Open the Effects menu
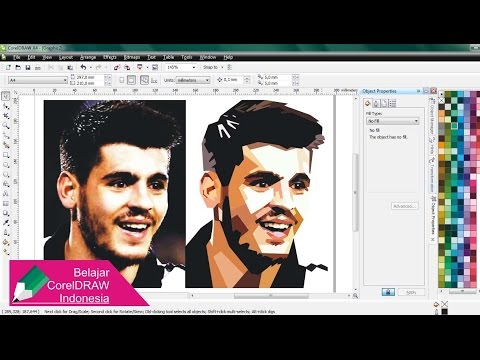Viewport: 480px width, 360px height. (x=110, y=57)
